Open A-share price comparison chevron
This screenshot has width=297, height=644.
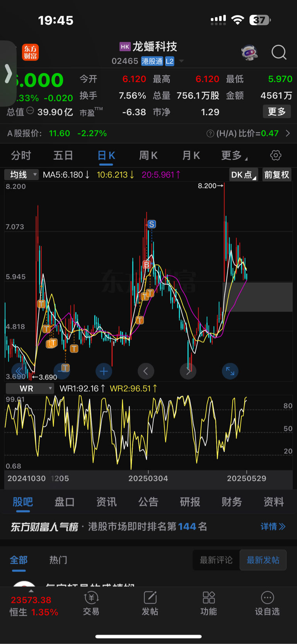pos(288,133)
